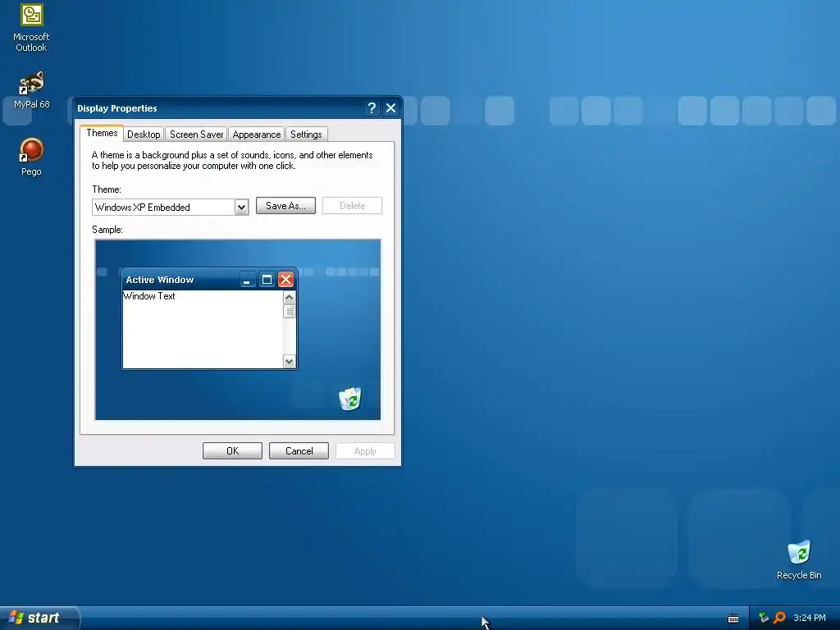Click the sample scrollbar thumb
Viewport: 840px width, 630px height.
[x=290, y=311]
